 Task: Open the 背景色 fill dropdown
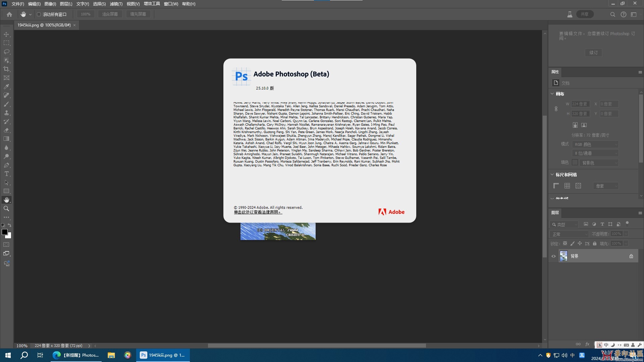tap(599, 163)
